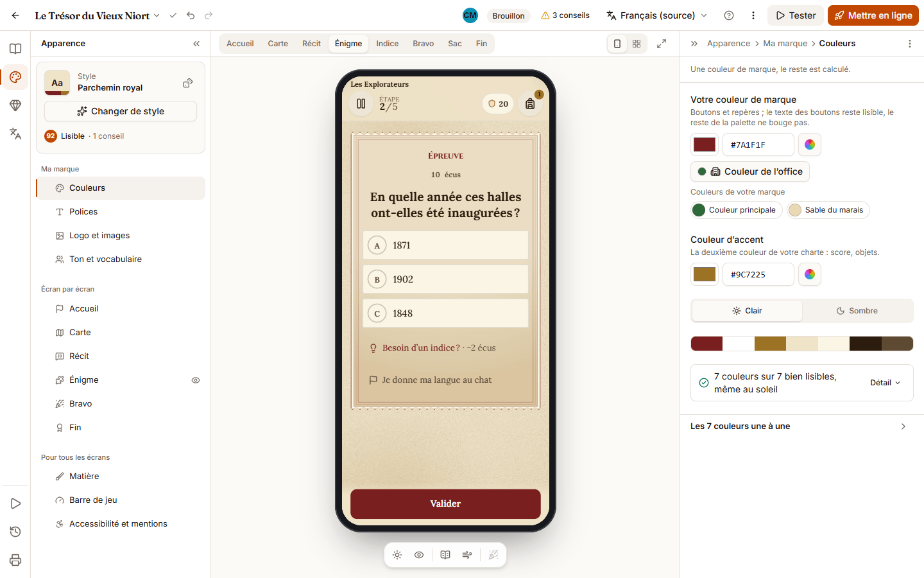The image size is (924, 578).
Task: Open project title Le Trésor du Vieux Niort dropdown
Action: point(97,15)
